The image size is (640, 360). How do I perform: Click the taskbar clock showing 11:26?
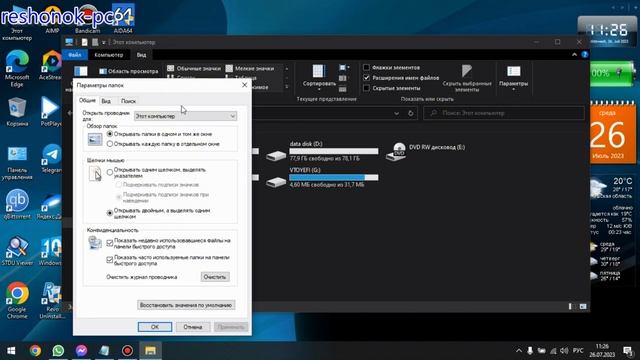602,351
